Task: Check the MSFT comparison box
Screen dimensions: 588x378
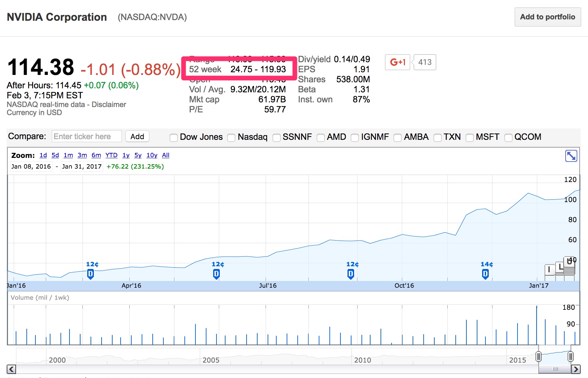Action: click(x=470, y=137)
